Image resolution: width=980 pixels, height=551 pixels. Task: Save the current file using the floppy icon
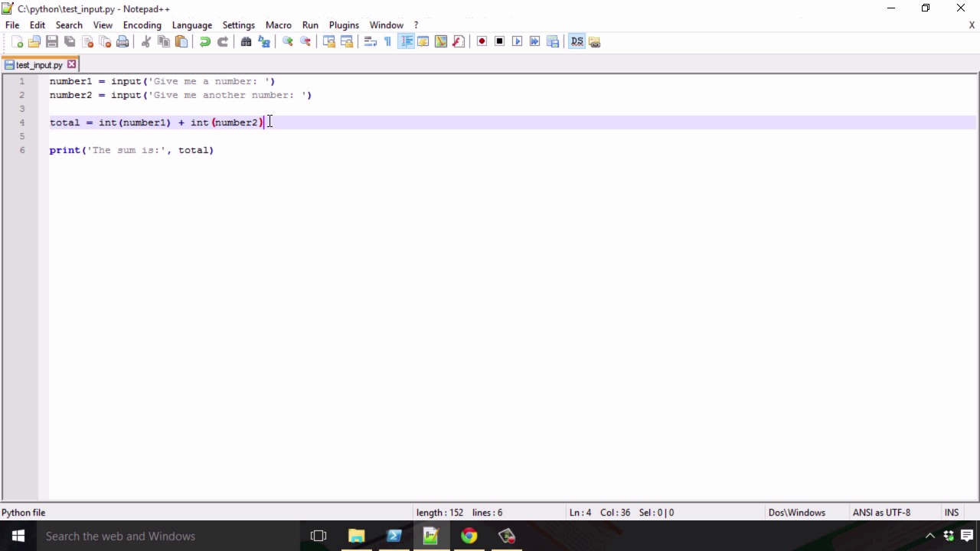[x=52, y=41]
